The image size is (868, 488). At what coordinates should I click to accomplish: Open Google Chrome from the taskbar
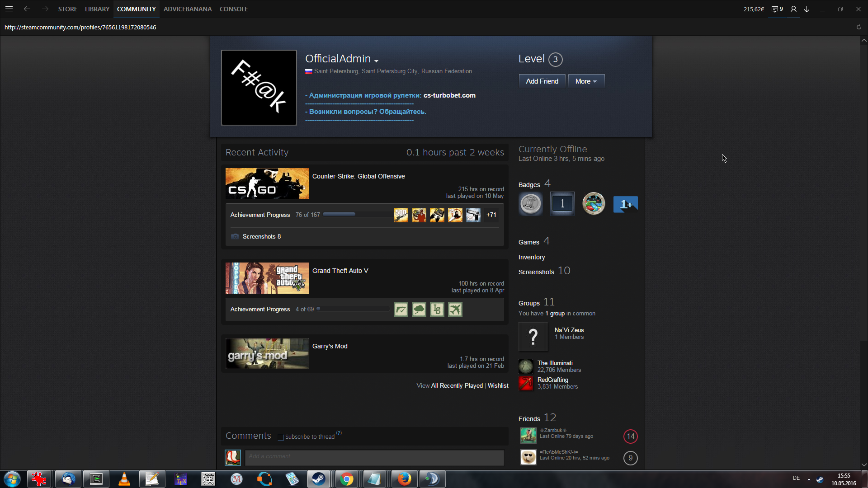click(347, 479)
